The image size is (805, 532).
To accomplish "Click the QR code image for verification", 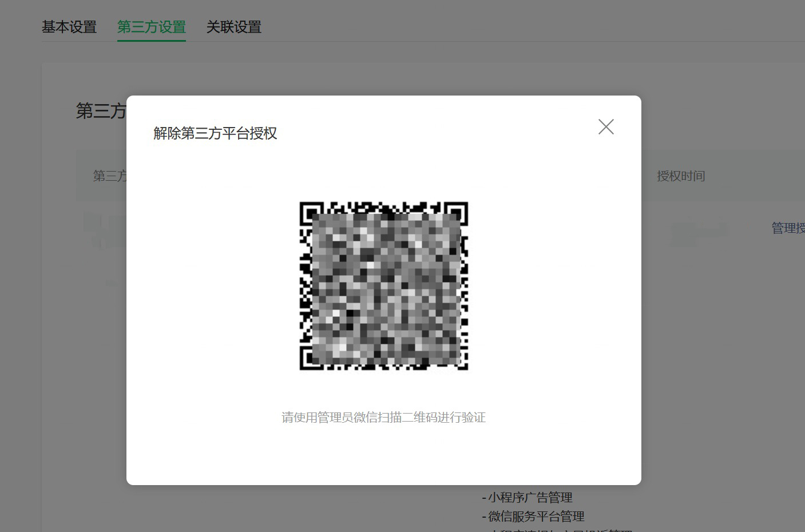I will 384,286.
